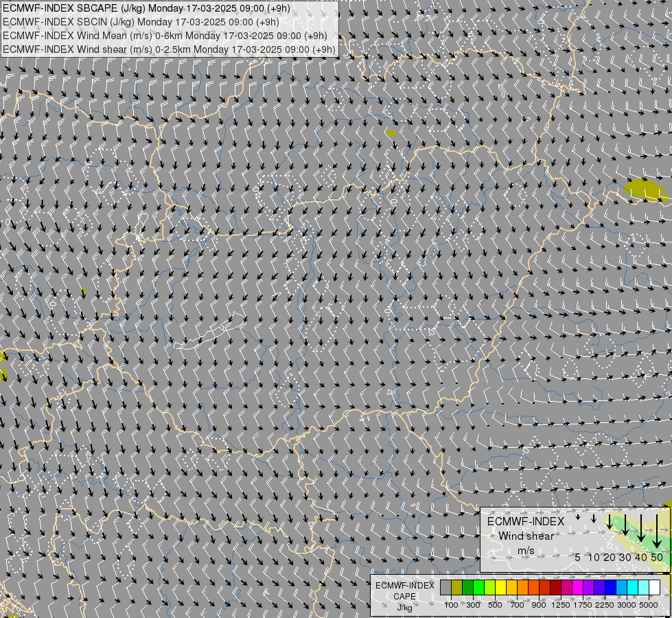Click the 'Wind shear' legend label
The height and width of the screenshot is (618, 672).
526,536
